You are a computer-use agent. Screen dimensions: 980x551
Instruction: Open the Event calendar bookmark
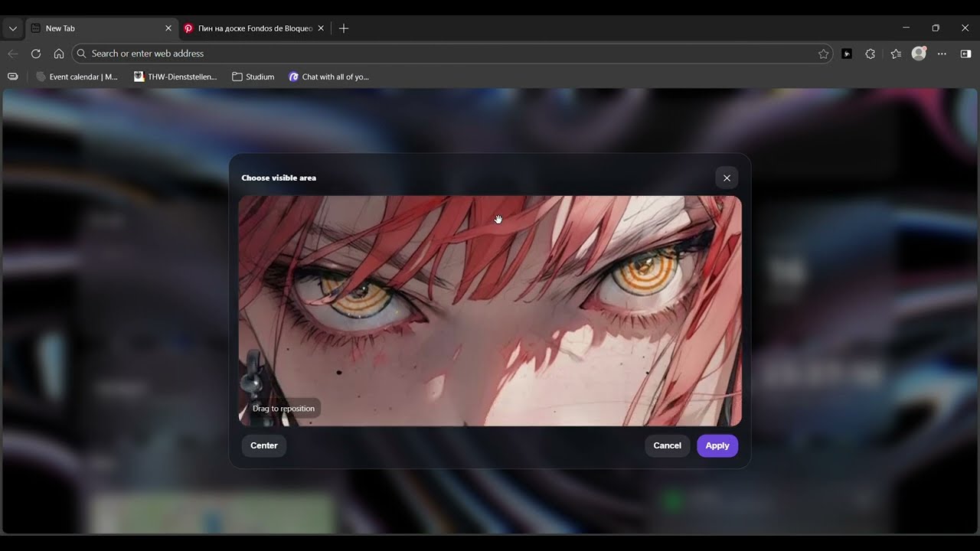[x=77, y=77]
